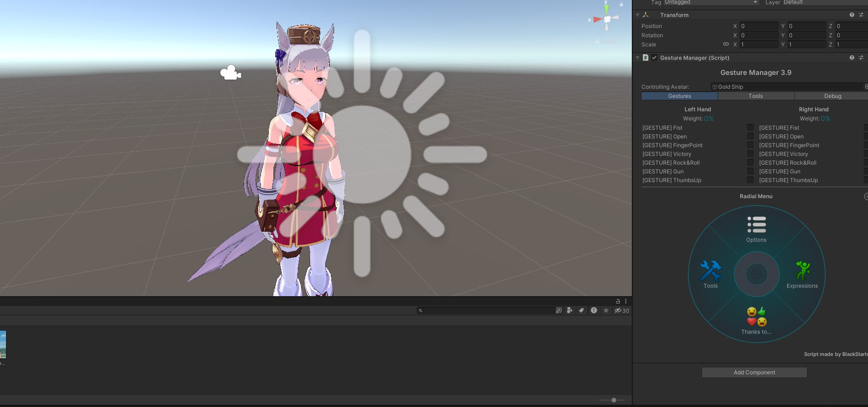Switch to the Tools tab in Gesture Manager
Viewport: 868px width, 407px height.
tap(756, 96)
